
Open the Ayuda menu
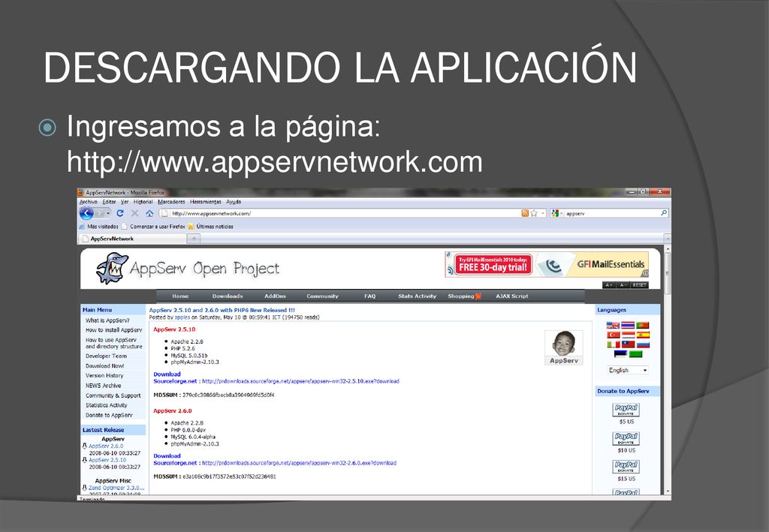pyautogui.click(x=234, y=202)
